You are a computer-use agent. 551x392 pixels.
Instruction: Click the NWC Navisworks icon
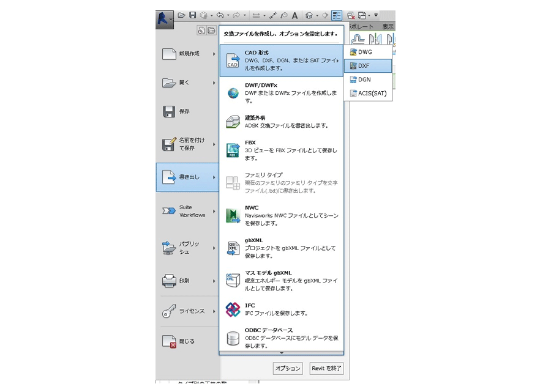(233, 215)
